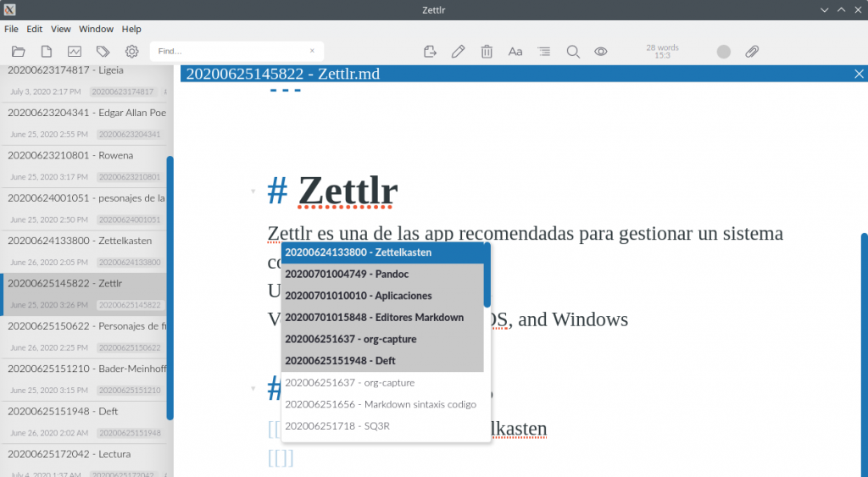The width and height of the screenshot is (868, 477).
Task: Click the autocomplete popup scrollbar
Action: pyautogui.click(x=487, y=275)
